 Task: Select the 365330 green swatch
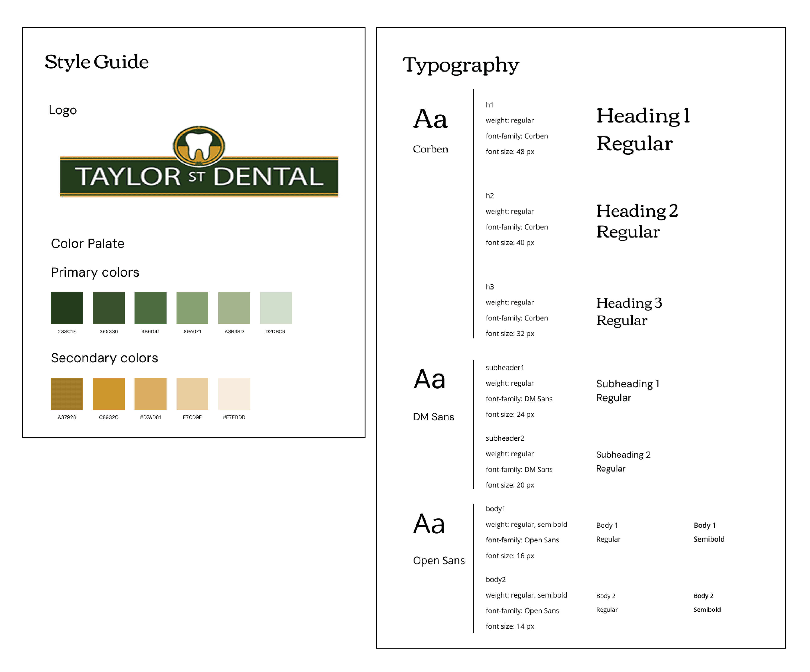point(109,308)
